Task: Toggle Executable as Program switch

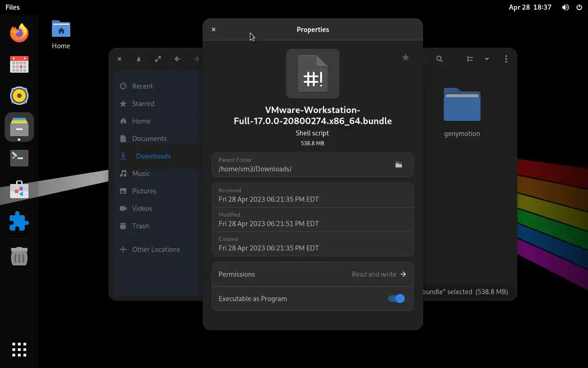Action: [396, 299]
